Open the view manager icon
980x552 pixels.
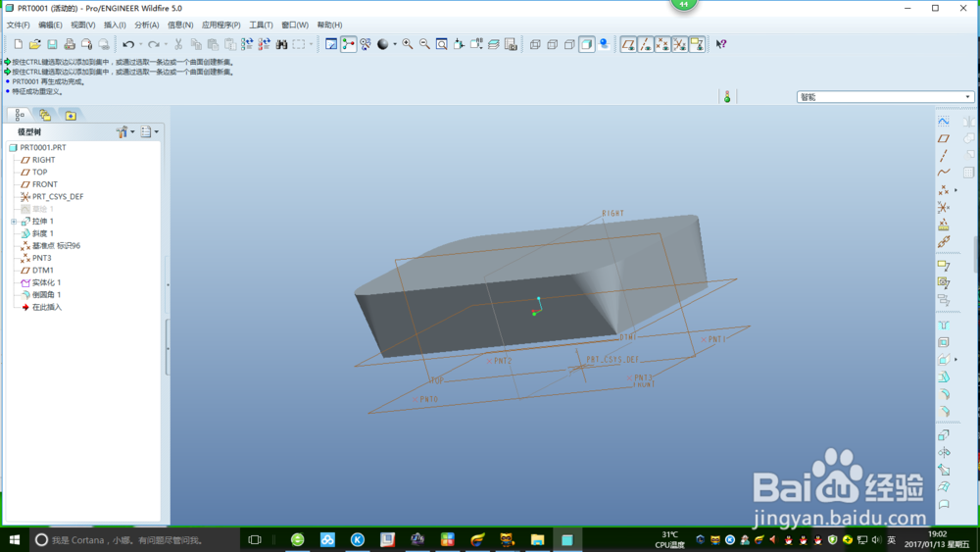pos(511,44)
